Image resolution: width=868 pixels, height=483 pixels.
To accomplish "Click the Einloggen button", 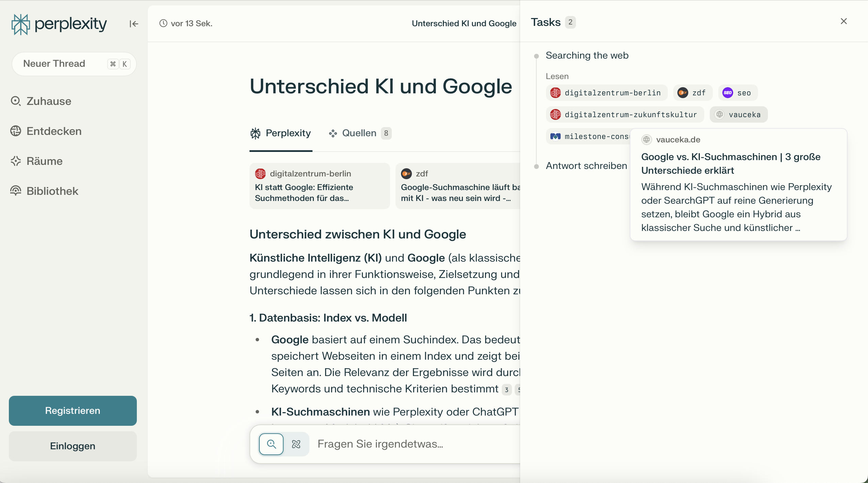I will (x=73, y=446).
